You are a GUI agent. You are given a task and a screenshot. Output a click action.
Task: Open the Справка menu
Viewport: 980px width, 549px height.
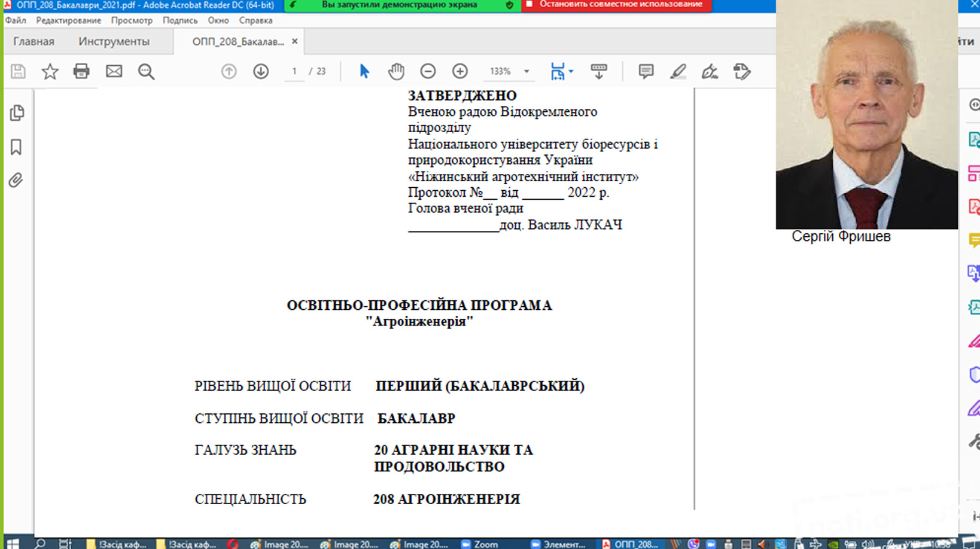pyautogui.click(x=255, y=20)
